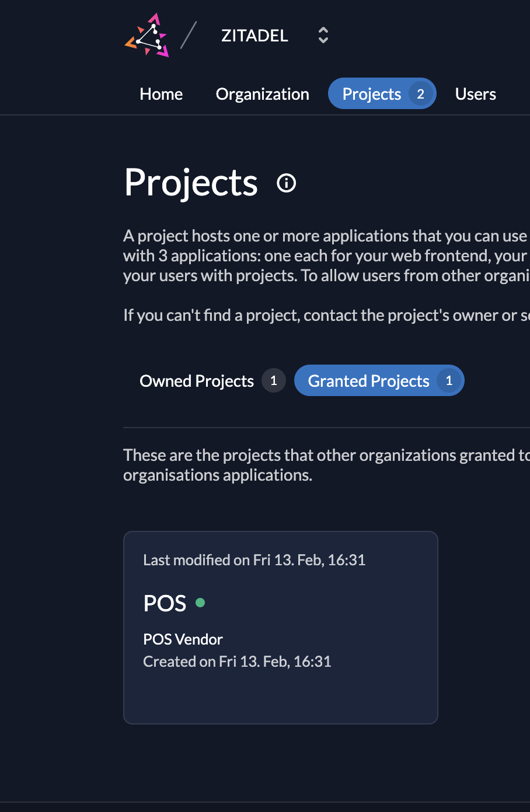Screen dimensions: 530x812
Task: Expand the organization switcher arrows
Action: (x=323, y=36)
